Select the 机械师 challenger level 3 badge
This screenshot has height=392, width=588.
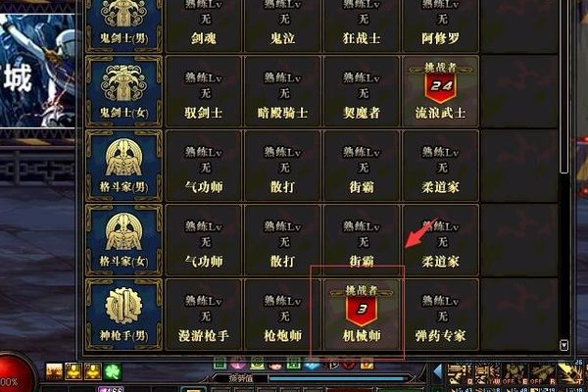(x=362, y=307)
